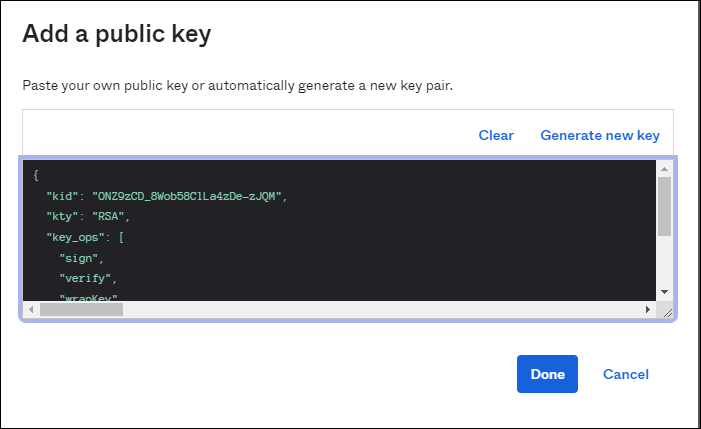The image size is (701, 429).
Task: Click the "Add a public key" heading
Action: tap(117, 34)
